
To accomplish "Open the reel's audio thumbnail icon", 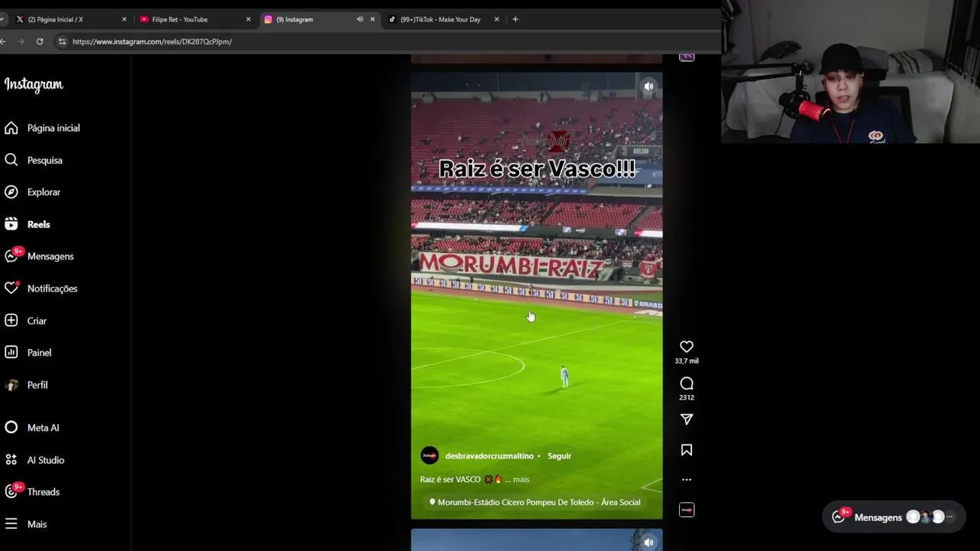I will tap(687, 510).
